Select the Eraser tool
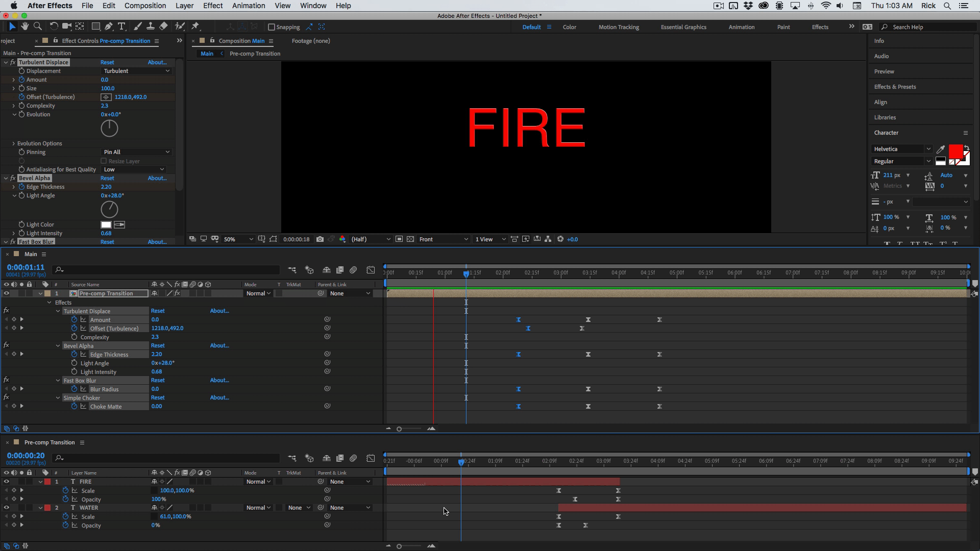 tap(163, 27)
